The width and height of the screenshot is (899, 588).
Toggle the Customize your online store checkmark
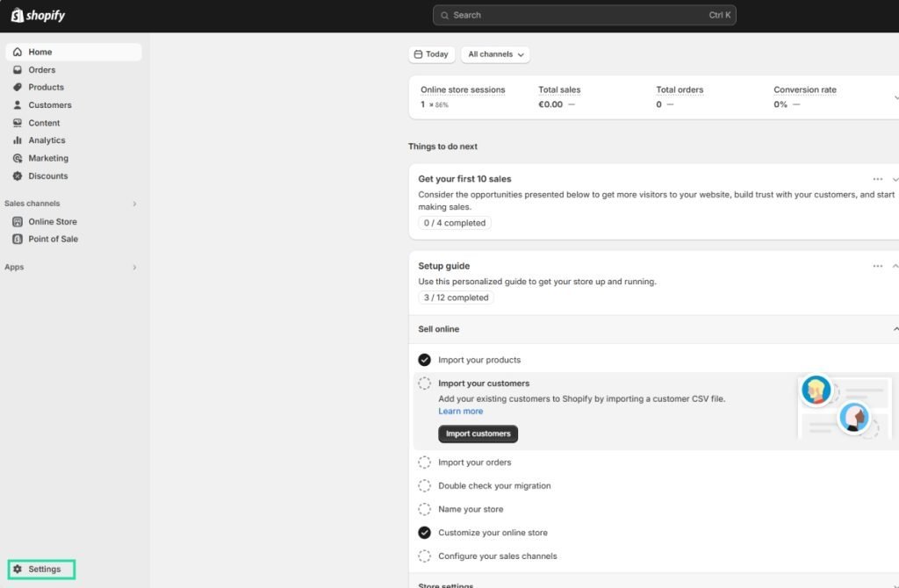424,533
